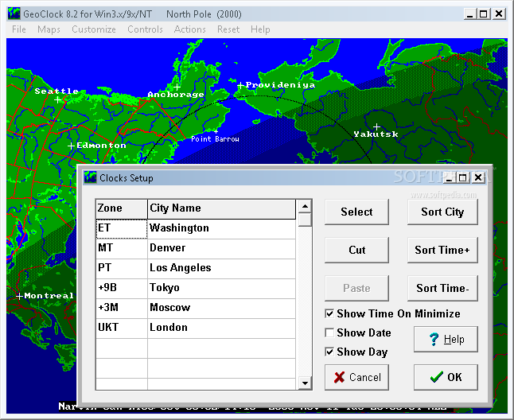Viewport: 514px width, 420px height.
Task: Select the Denver city cell
Action: click(222, 248)
